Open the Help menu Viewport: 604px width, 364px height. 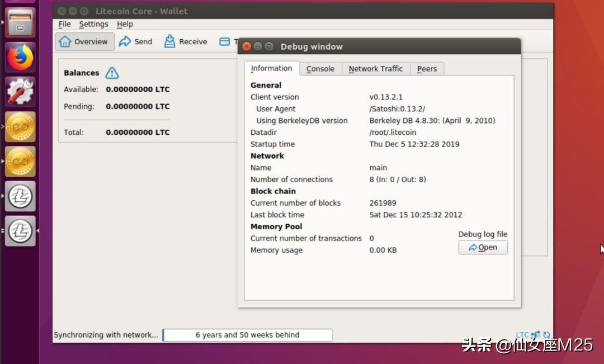(x=125, y=24)
